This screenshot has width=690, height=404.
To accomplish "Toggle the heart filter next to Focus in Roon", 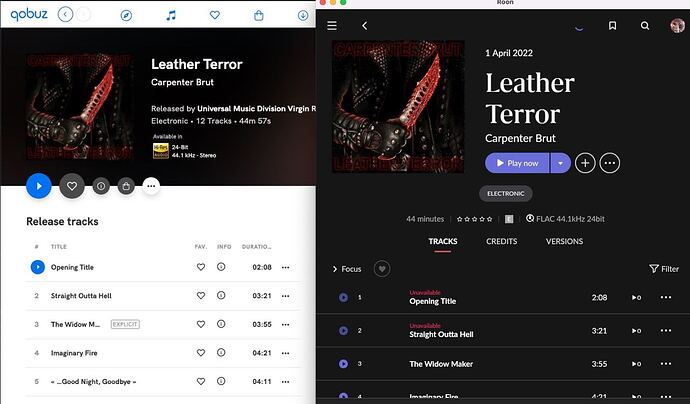I will click(382, 268).
